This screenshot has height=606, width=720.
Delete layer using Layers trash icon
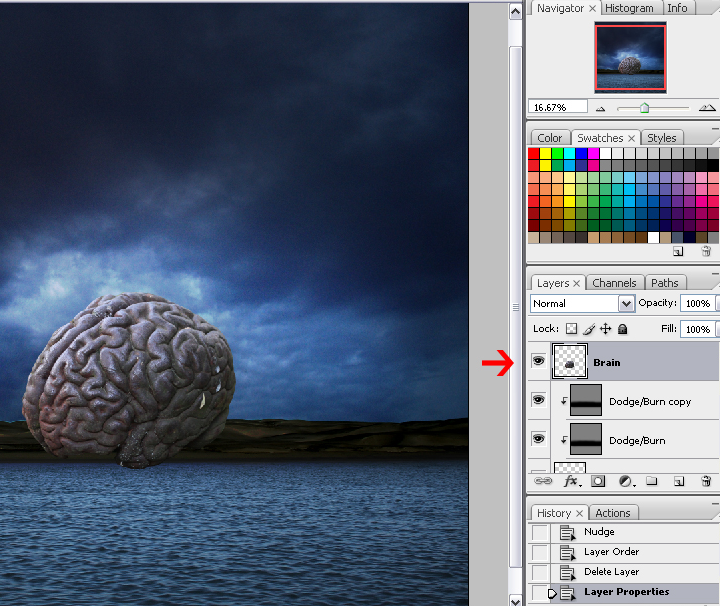(706, 481)
